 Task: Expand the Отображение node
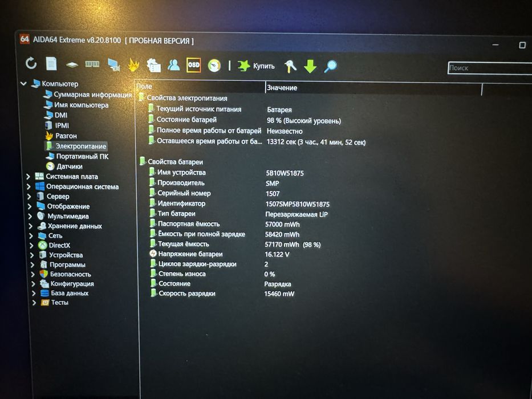click(30, 206)
